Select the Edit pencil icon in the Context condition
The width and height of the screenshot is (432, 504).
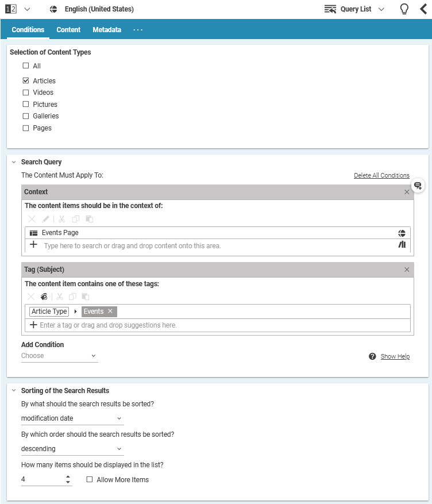46,219
